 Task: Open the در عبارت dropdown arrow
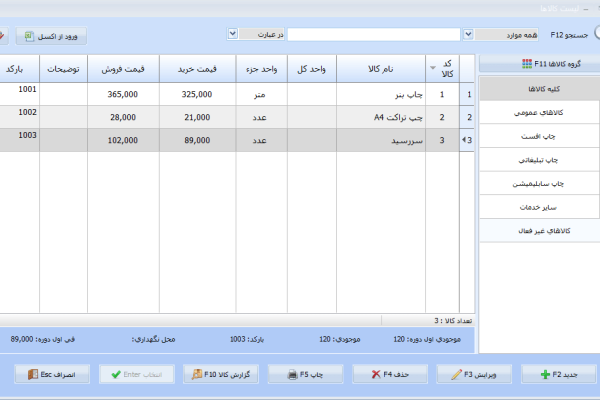coord(232,34)
